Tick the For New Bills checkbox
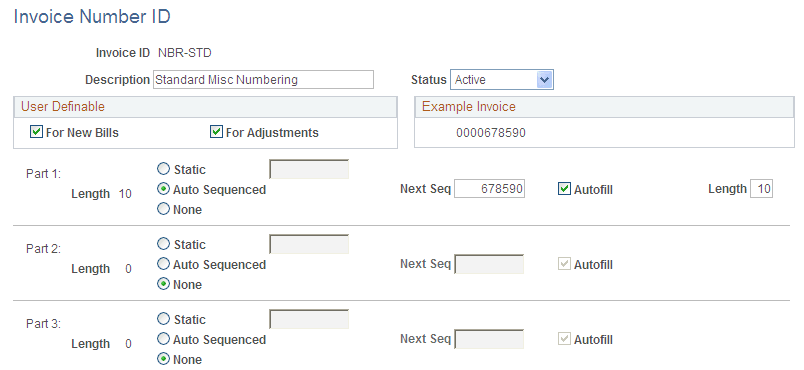The height and width of the screenshot is (370, 804). coord(36,132)
